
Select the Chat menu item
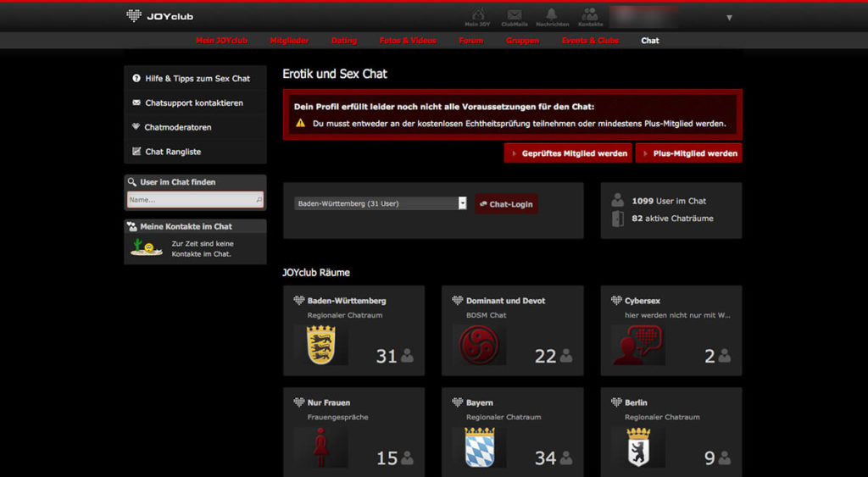coord(650,41)
